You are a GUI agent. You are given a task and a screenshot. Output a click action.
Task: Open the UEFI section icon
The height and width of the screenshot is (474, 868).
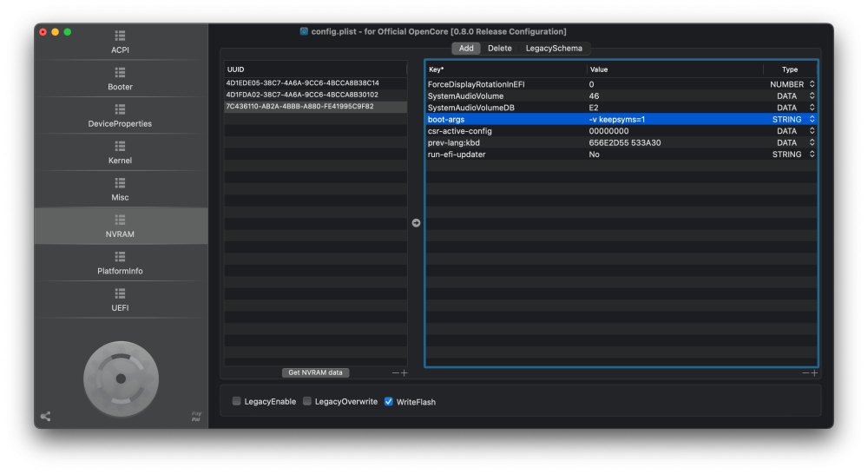click(x=120, y=293)
